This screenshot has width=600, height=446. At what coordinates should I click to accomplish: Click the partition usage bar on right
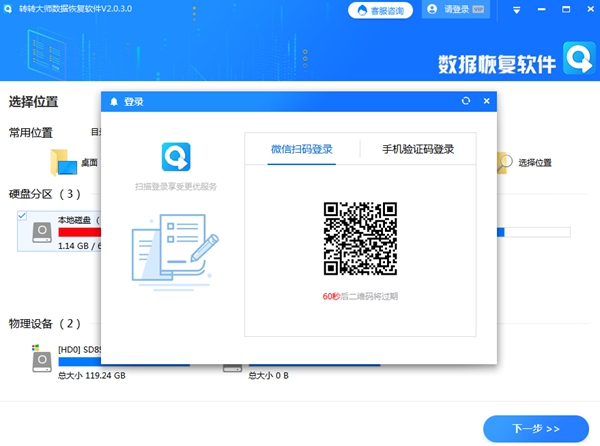534,232
